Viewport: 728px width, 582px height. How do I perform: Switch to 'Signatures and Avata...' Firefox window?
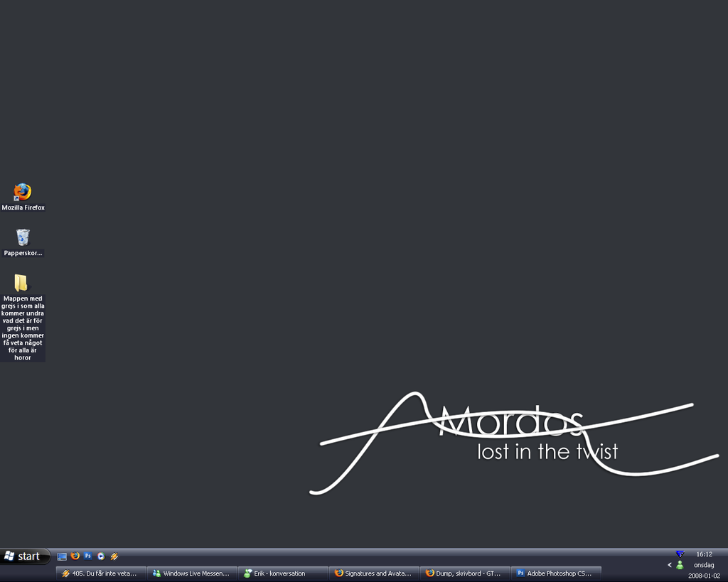pos(374,573)
